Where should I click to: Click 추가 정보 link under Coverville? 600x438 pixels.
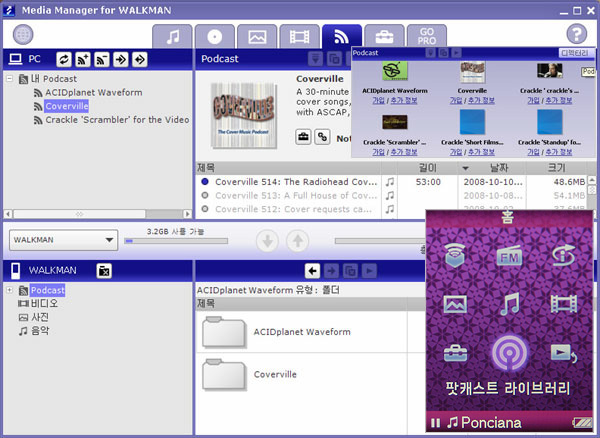click(x=481, y=101)
